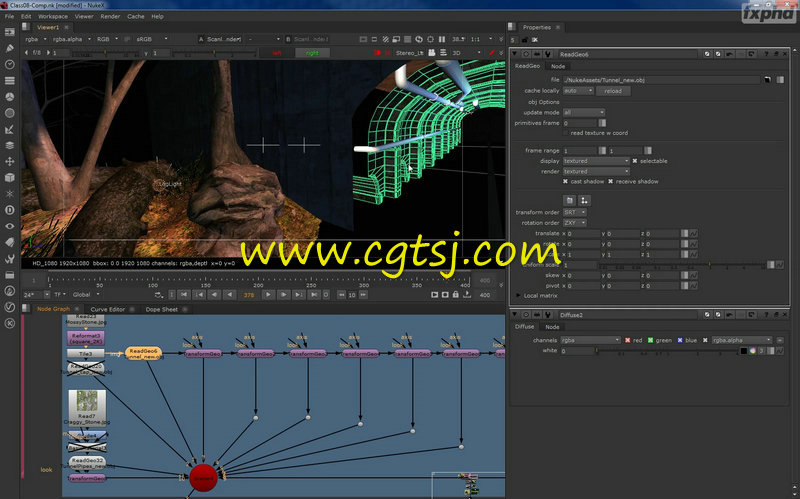
Task: Click the Read7 Craggy_Stone thumbnail node
Action: (87, 407)
